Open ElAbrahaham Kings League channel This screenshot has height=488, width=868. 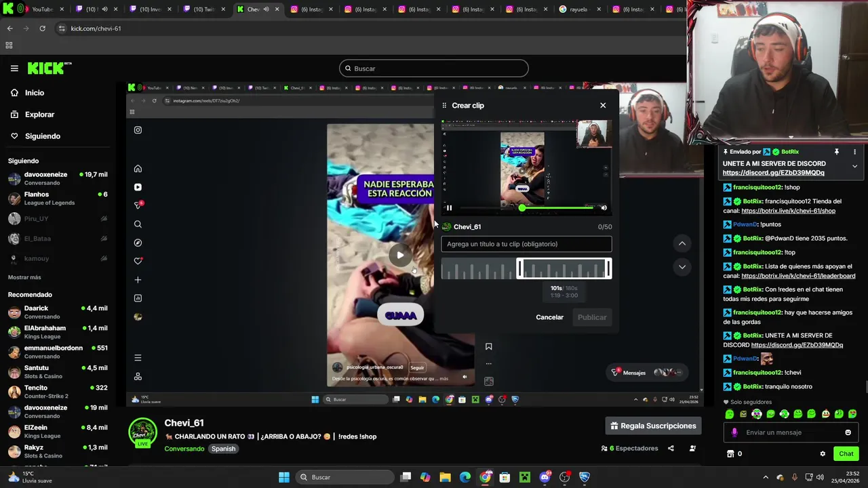pyautogui.click(x=58, y=332)
